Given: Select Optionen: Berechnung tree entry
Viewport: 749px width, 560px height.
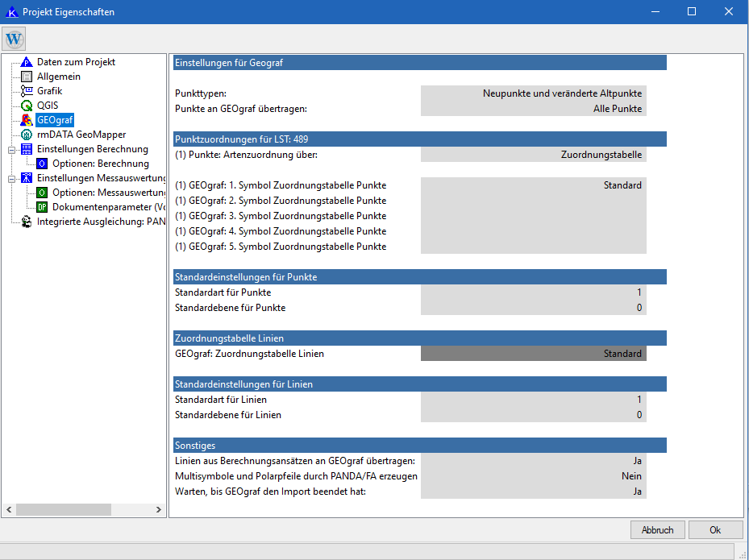Looking at the screenshot, I should (x=100, y=164).
